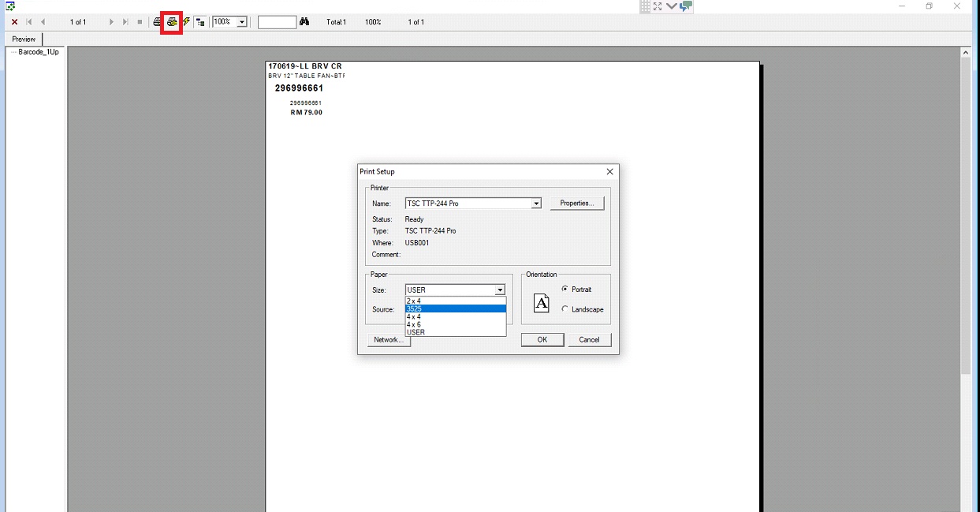980x512 pixels.
Task: Click the binoculars search icon
Action: (x=304, y=22)
